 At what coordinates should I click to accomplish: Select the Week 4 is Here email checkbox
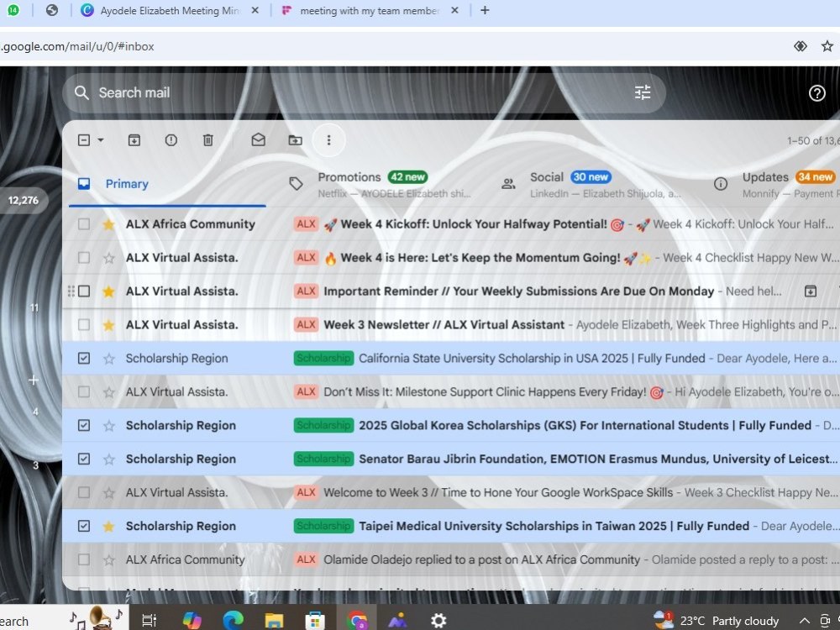point(83,258)
